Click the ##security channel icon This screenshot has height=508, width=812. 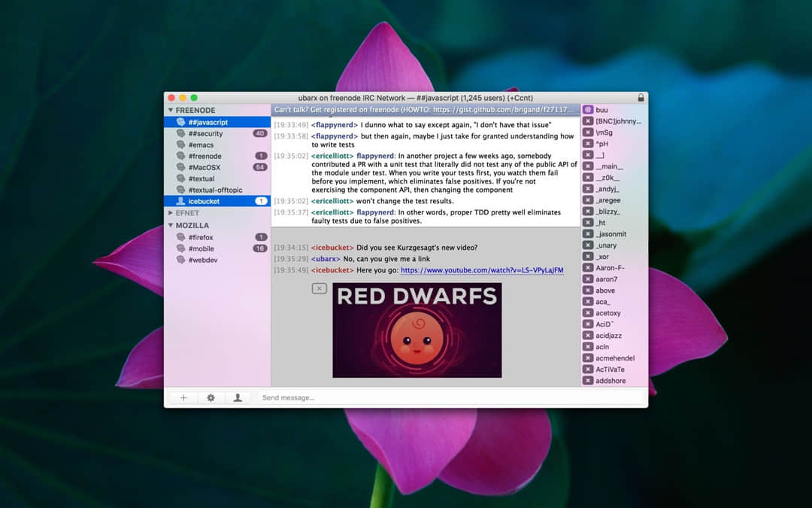(x=180, y=133)
